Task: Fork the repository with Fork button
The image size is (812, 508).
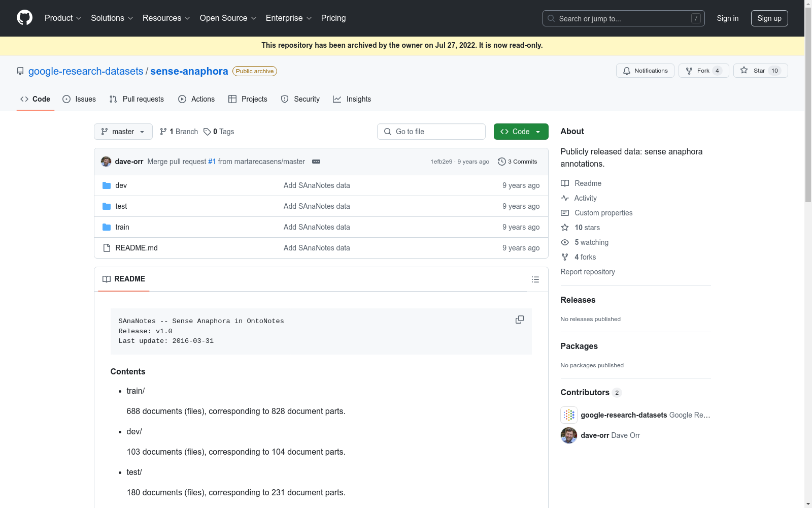Action: 703,71
